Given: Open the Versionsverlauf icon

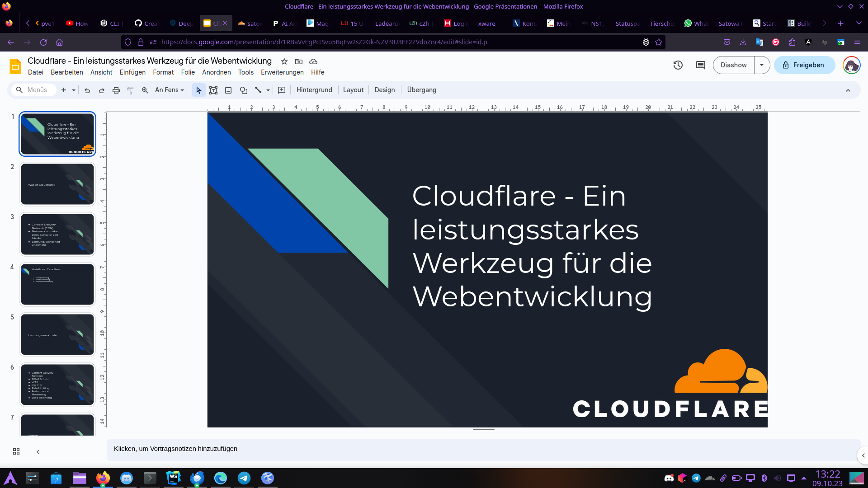Looking at the screenshot, I should (678, 65).
